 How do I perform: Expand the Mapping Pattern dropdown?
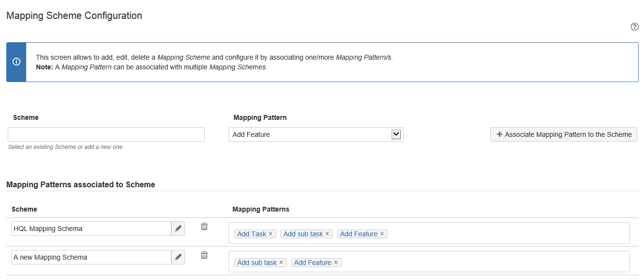[x=396, y=134]
